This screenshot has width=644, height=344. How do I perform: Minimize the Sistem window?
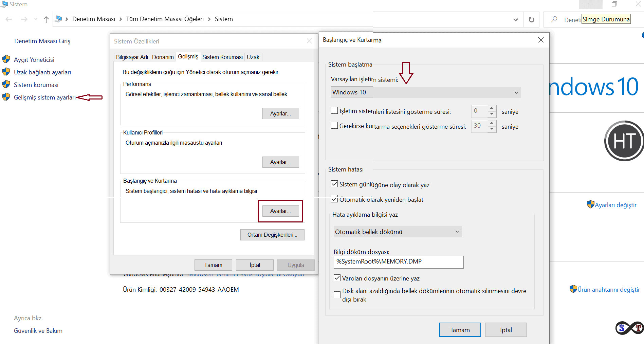pyautogui.click(x=591, y=4)
